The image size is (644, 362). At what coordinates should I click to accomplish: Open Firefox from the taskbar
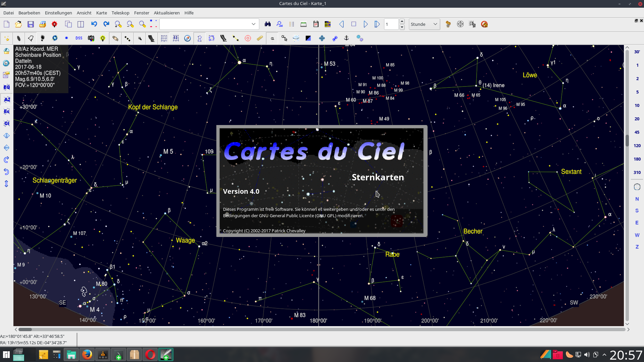click(87, 355)
